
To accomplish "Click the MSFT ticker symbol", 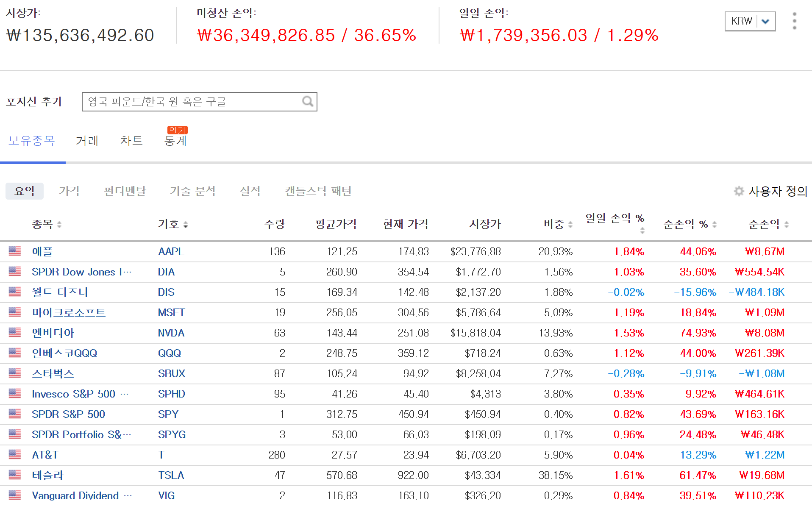I will (171, 312).
